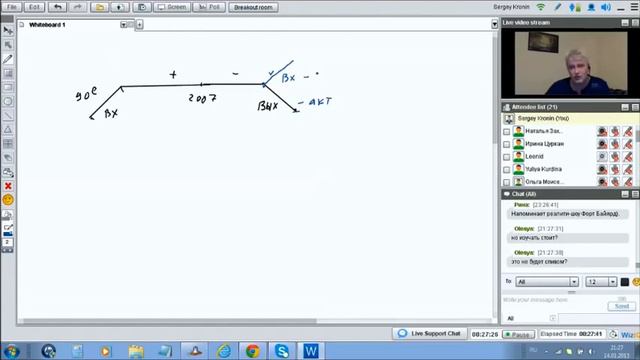Viewport: 640px width, 360px height.
Task: Click the Screen sharing button
Action: (172, 7)
